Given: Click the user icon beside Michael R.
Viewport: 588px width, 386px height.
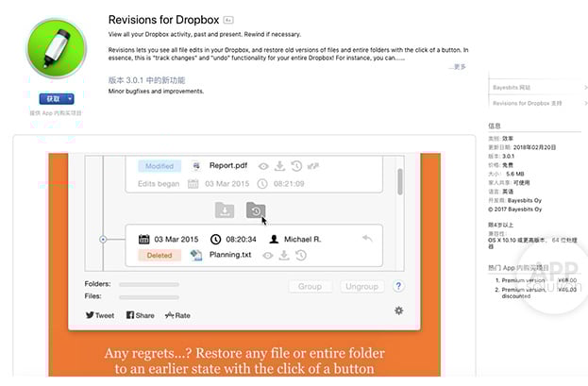Looking at the screenshot, I should 274,240.
